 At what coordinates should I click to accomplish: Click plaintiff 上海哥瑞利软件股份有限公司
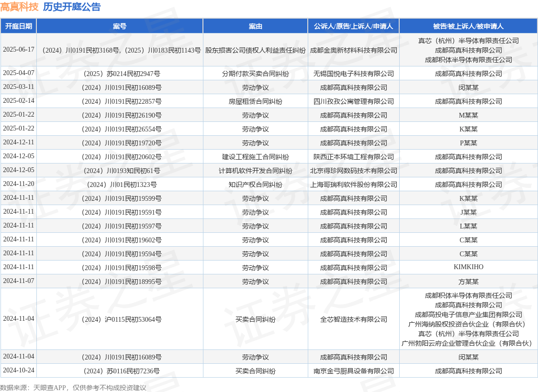(353, 185)
